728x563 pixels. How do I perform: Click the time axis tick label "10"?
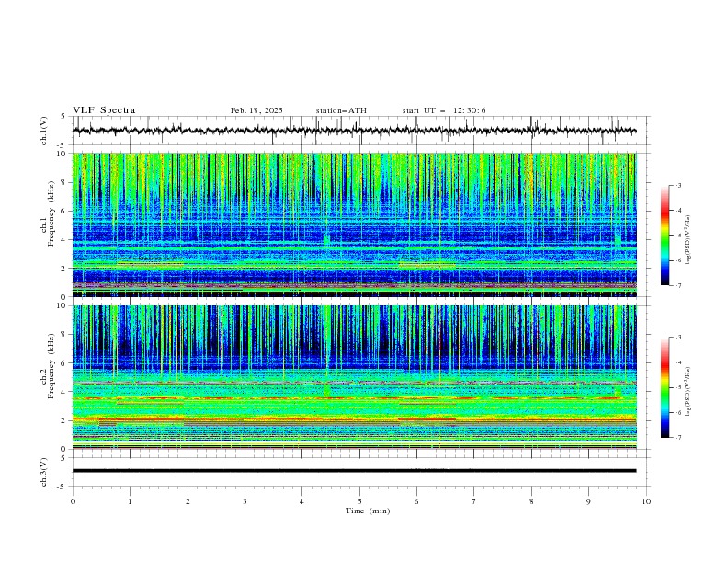tap(646, 501)
